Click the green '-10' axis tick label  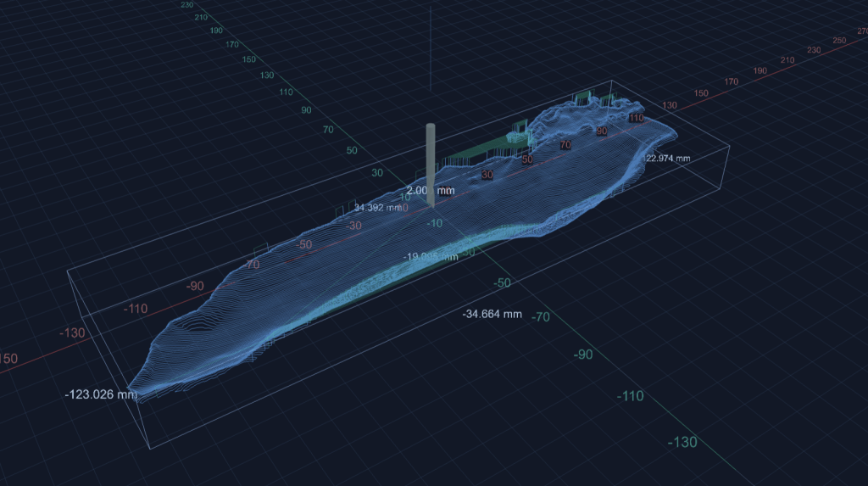(435, 223)
